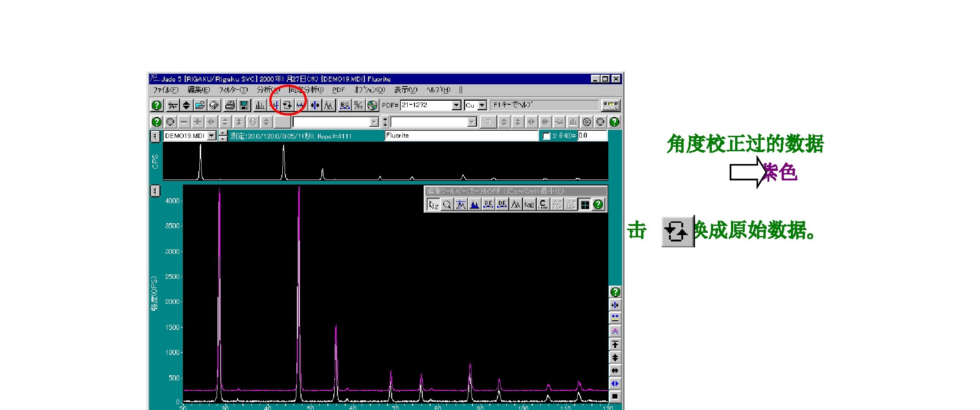Screen dimensions: 980x410
Task: Click the peak profile icon next to magnifier
Action: click(461, 205)
